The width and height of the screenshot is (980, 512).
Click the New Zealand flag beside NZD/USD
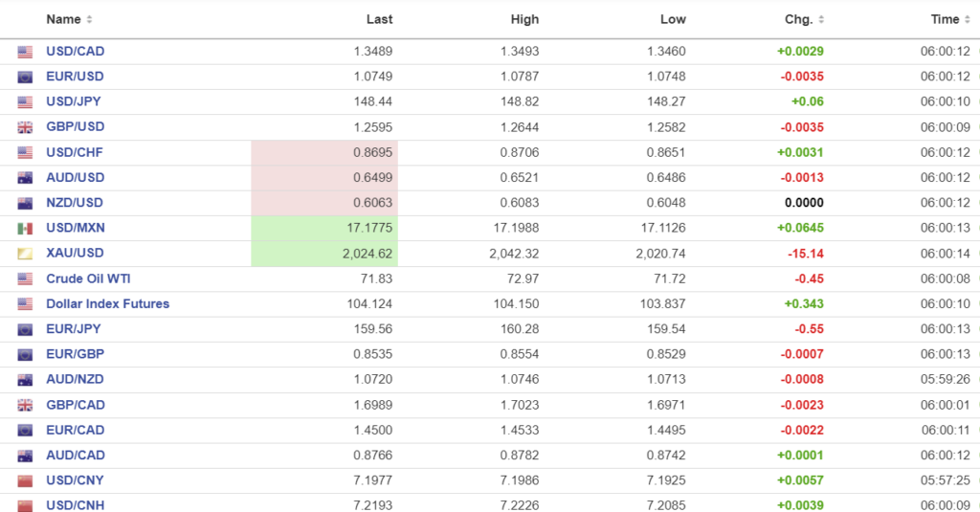tap(25, 203)
